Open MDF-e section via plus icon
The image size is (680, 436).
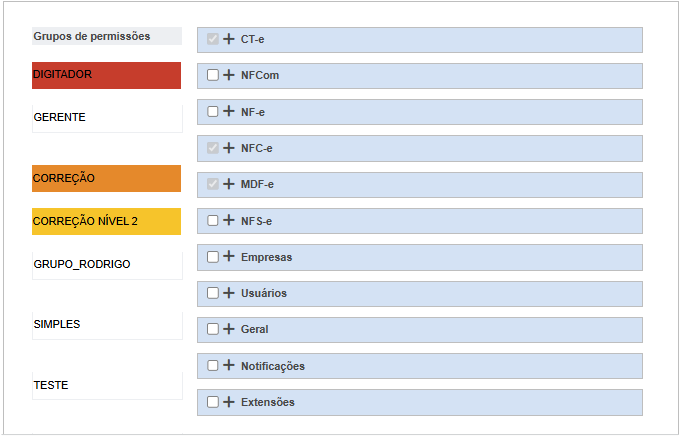[229, 184]
